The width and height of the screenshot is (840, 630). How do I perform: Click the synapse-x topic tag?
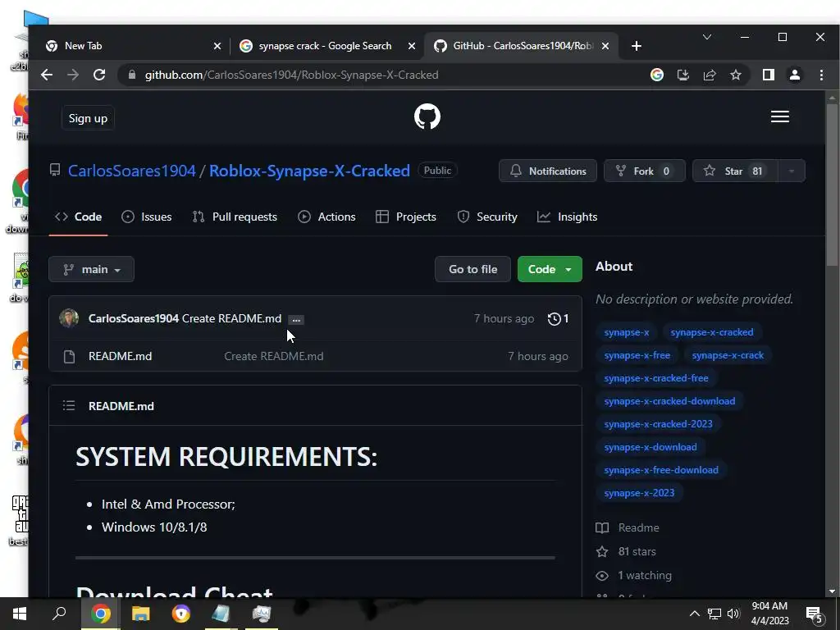626,332
